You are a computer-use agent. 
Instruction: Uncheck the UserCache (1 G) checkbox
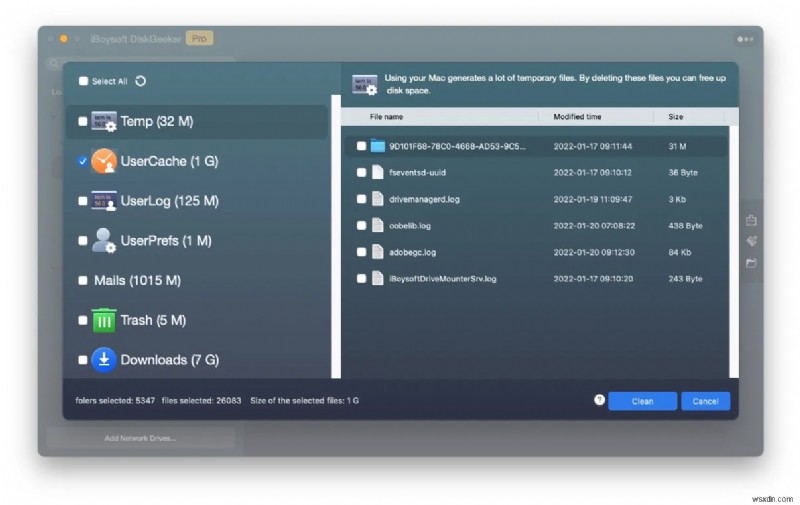pyautogui.click(x=83, y=161)
